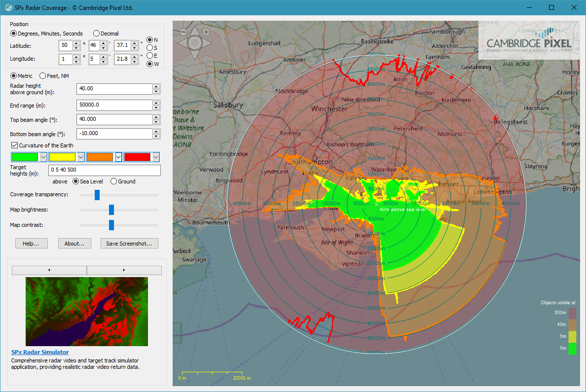
Task: Increase radar height with its stepper up arrow
Action: 156,87
